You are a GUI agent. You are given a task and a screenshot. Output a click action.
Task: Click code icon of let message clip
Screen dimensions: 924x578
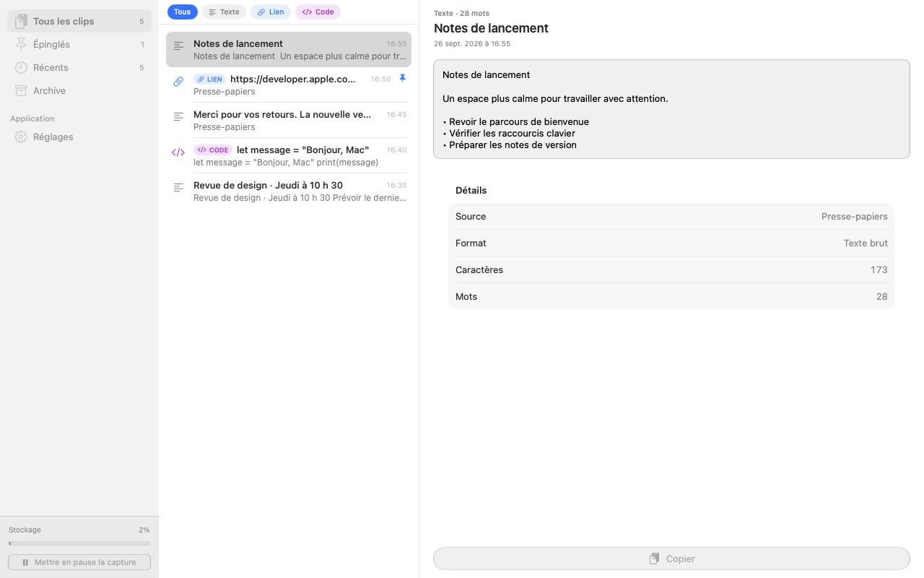[x=178, y=152]
